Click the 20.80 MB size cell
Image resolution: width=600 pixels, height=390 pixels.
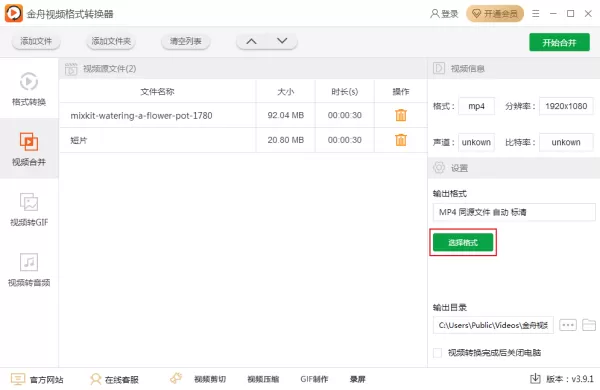[285, 140]
